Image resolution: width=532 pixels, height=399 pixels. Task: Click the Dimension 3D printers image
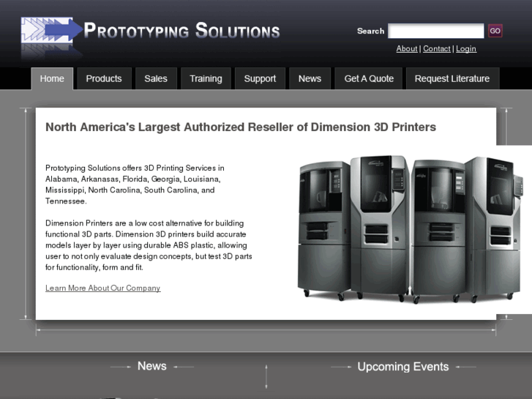pos(409,229)
